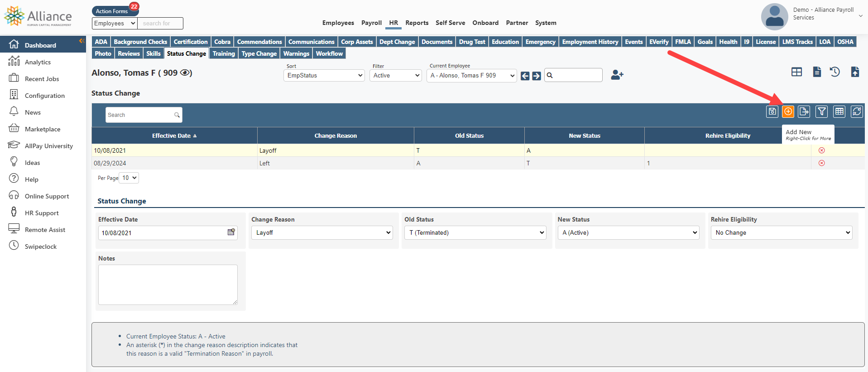Viewport: 868px width, 372px height.
Task: Open the Sort EmpStatus dropdown
Action: point(324,75)
